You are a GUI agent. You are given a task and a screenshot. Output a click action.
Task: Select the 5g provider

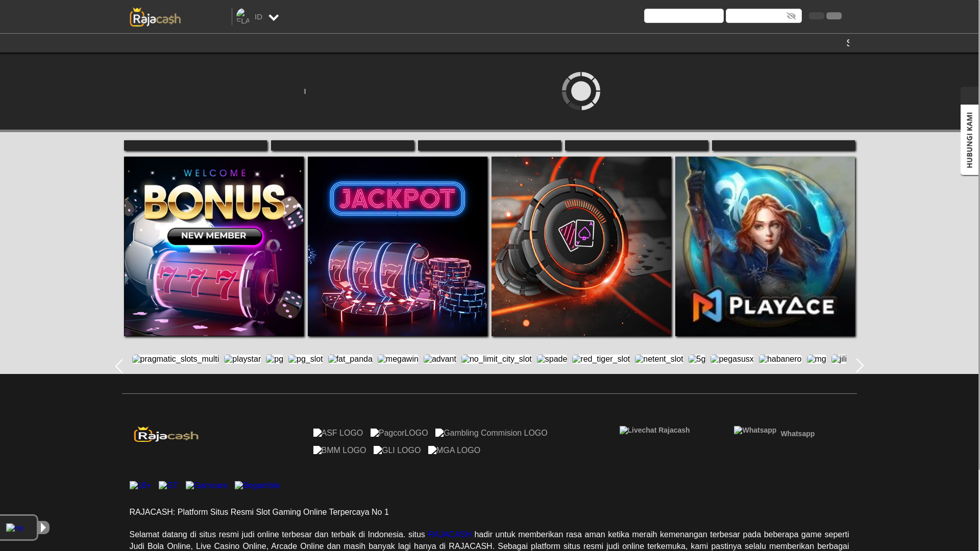(x=697, y=359)
